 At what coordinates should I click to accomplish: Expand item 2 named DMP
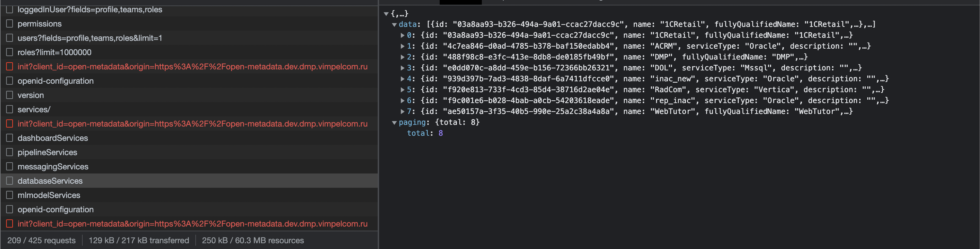click(403, 57)
